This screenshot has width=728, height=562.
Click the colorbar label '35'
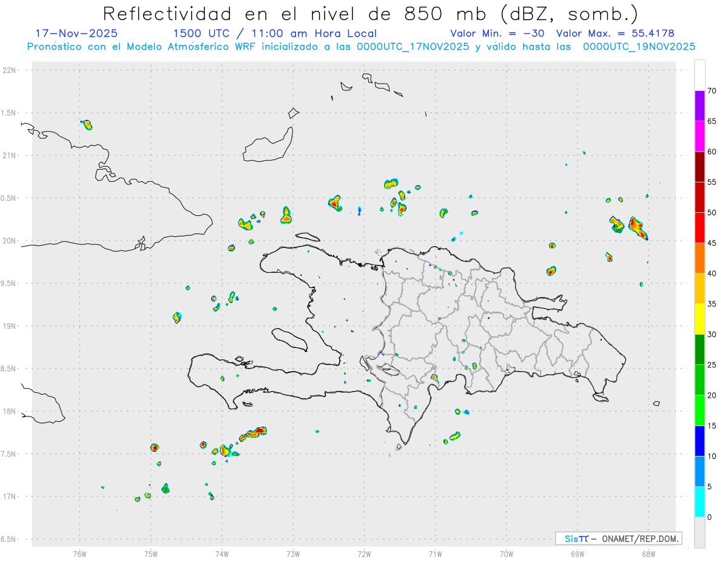[712, 304]
